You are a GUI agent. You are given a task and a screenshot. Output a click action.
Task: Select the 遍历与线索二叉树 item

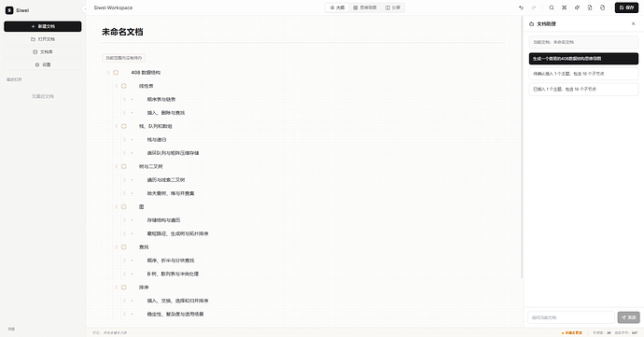coord(166,180)
